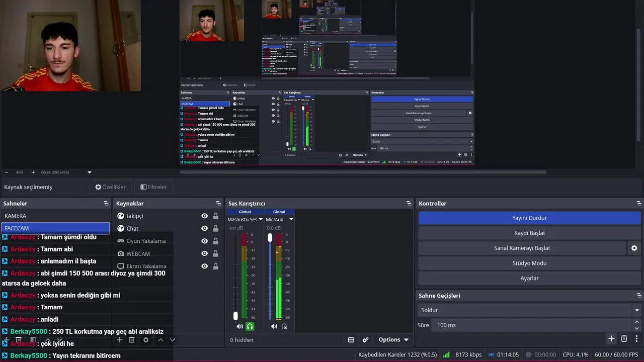The width and height of the screenshot is (644, 362).
Task: Open Mic/Aux channel dropdown
Action: point(291,219)
